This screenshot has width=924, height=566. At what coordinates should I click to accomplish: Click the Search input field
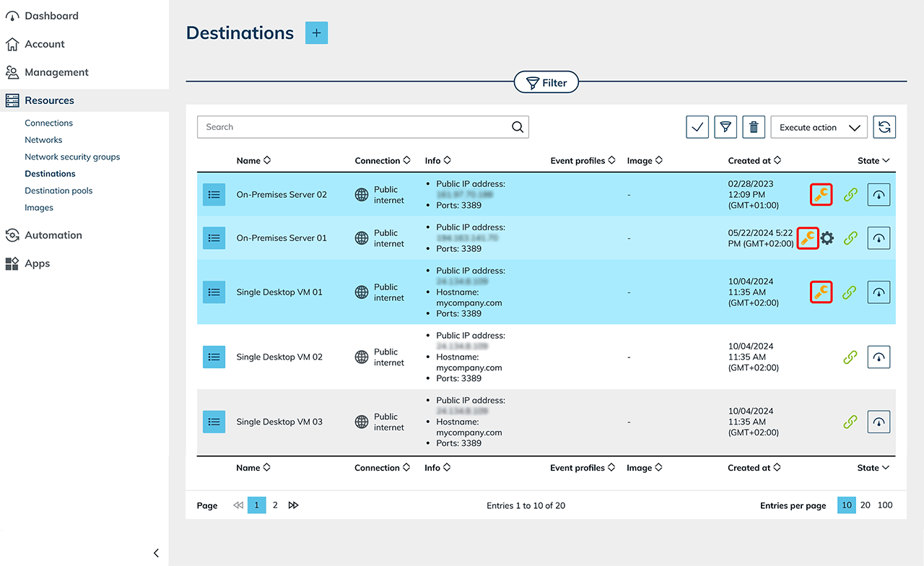pyautogui.click(x=354, y=127)
